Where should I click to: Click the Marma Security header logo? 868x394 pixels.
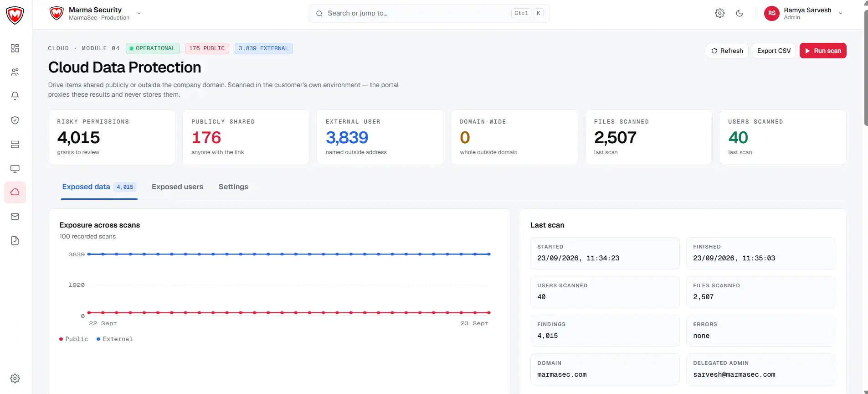56,13
